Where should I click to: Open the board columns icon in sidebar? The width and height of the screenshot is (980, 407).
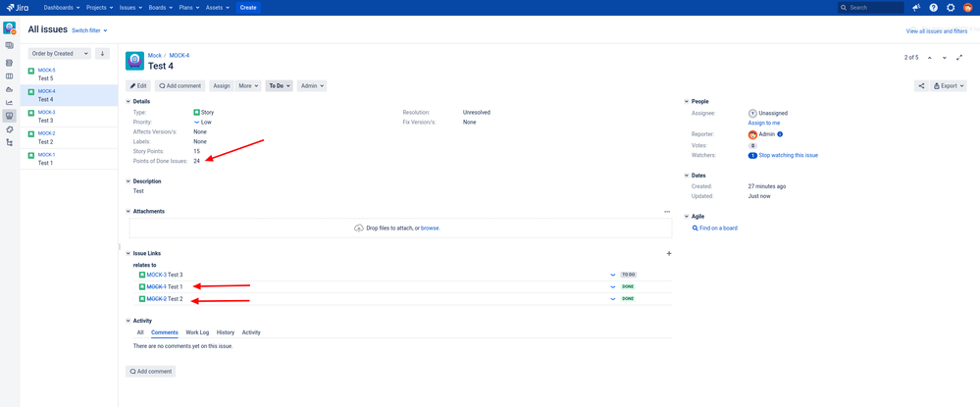(10, 76)
